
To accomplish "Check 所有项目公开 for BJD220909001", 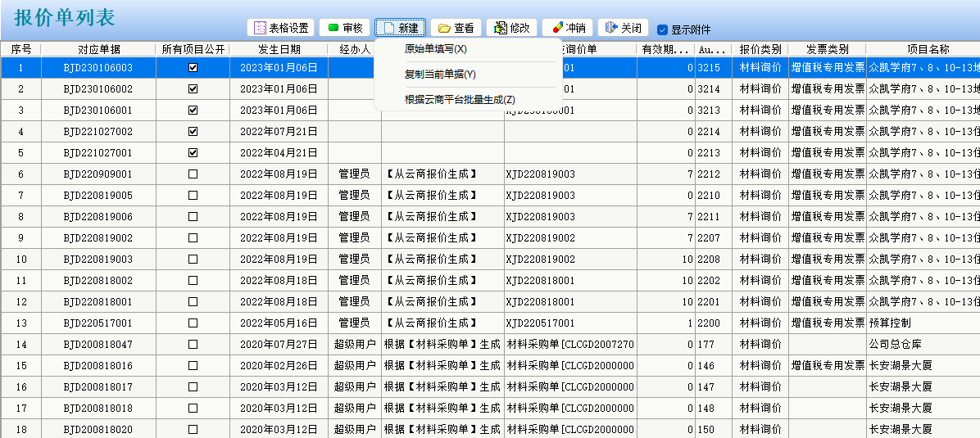I will click(x=193, y=174).
